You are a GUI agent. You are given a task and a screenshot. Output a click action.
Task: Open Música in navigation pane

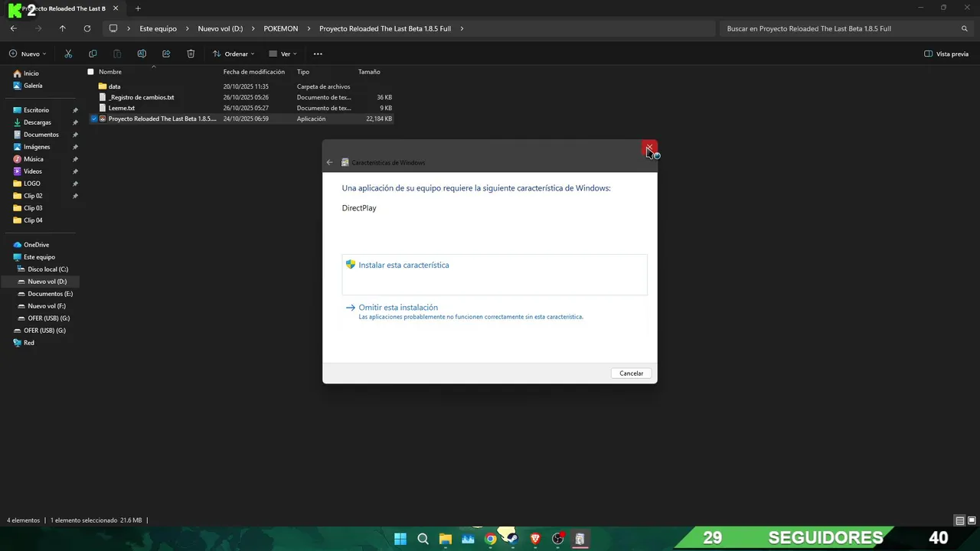[x=34, y=159]
